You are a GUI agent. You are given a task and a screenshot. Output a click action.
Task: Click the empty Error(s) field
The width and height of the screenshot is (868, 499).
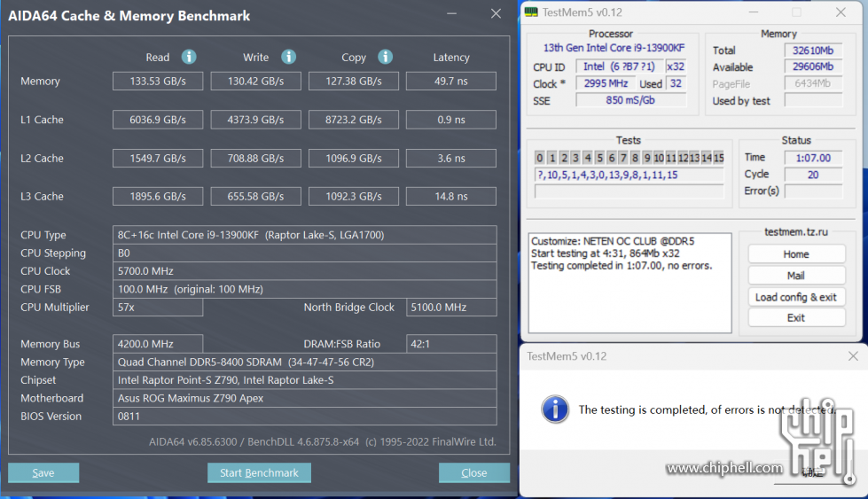(x=813, y=191)
